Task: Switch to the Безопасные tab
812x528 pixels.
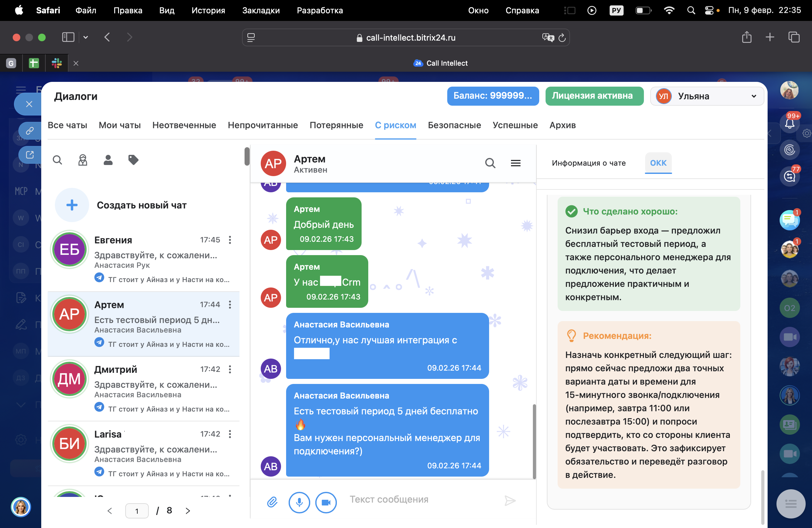Action: click(454, 125)
